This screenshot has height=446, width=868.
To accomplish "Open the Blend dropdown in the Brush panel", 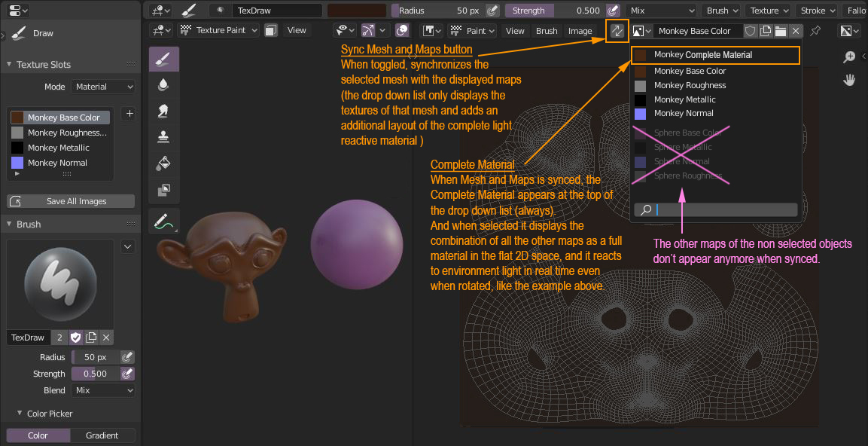I will (x=103, y=390).
